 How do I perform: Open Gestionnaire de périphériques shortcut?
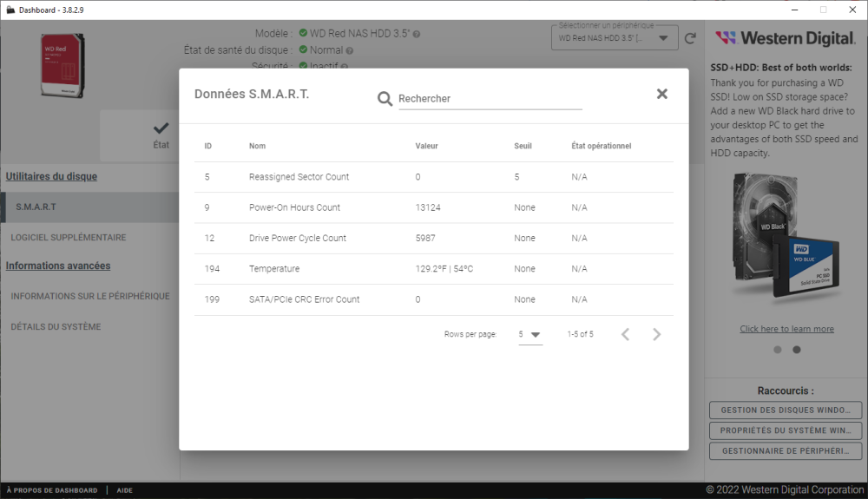(786, 451)
